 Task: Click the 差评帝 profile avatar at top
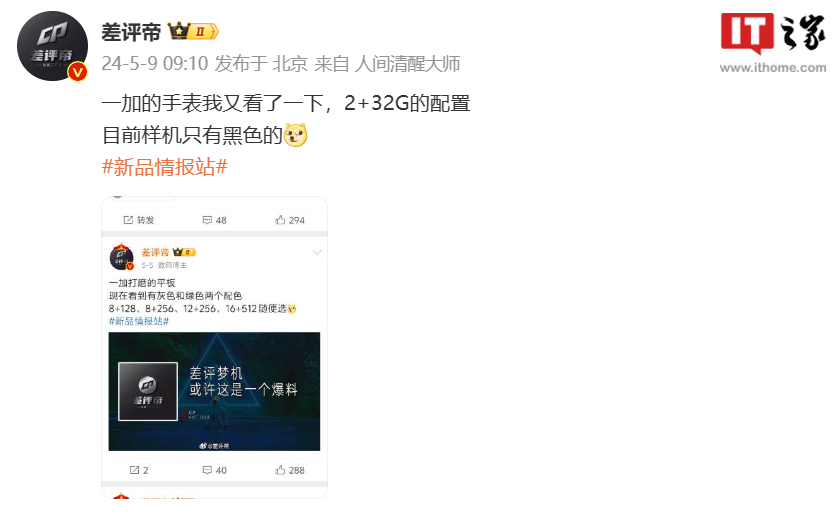coord(52,46)
